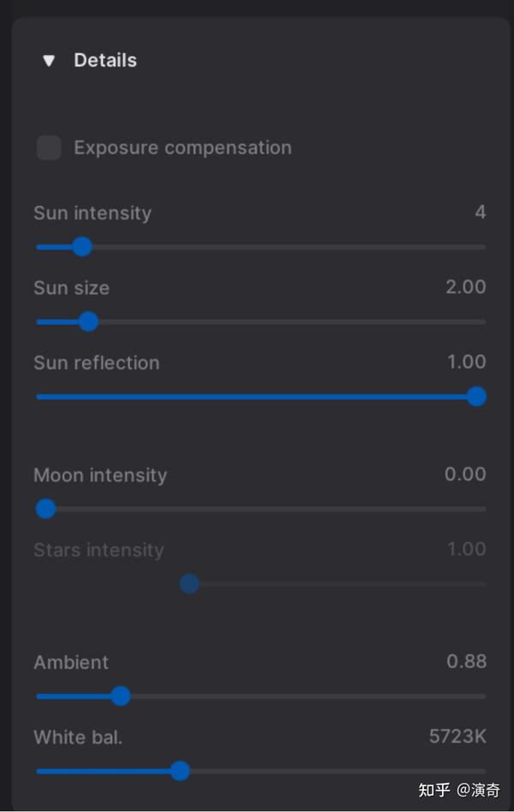Click the Sun reflection slider handle
Screen dimensions: 514x812
tap(476, 396)
